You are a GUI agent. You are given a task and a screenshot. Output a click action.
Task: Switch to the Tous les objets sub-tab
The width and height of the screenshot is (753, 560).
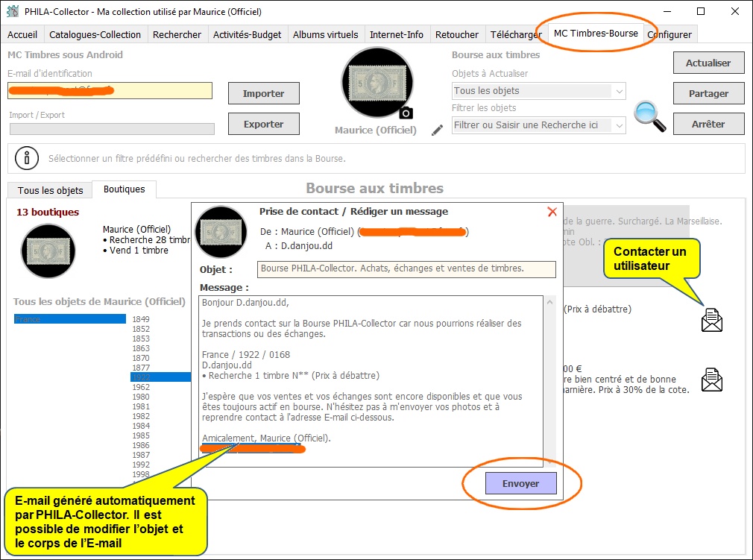point(51,190)
